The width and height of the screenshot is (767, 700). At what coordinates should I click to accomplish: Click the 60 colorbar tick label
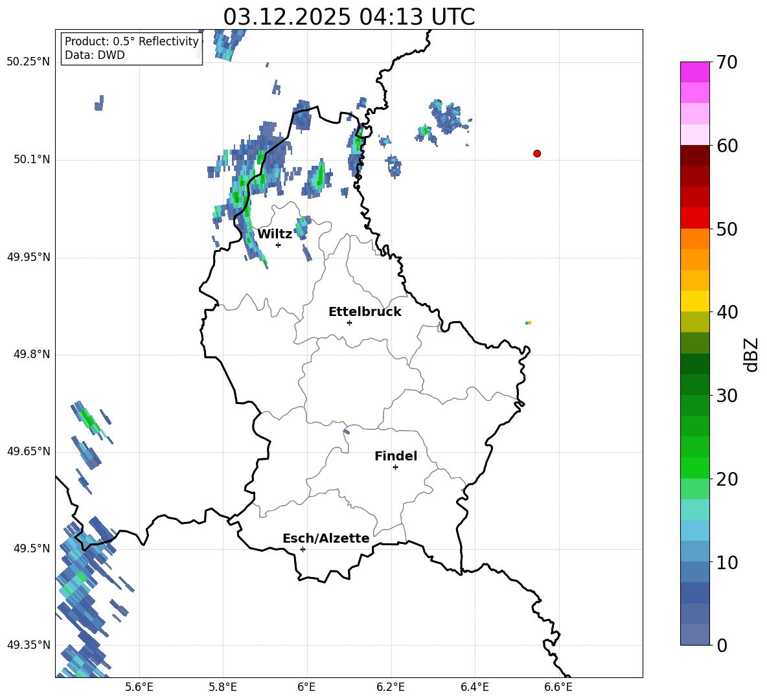[x=727, y=146]
